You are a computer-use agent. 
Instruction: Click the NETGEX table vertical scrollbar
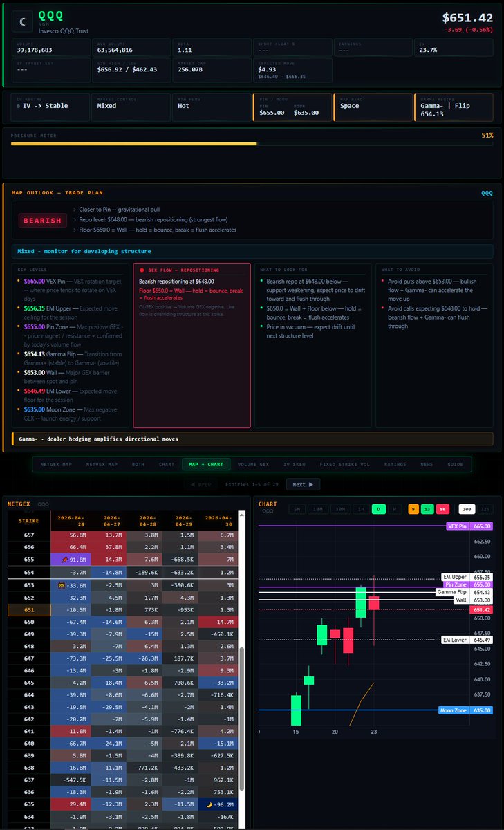click(x=241, y=720)
